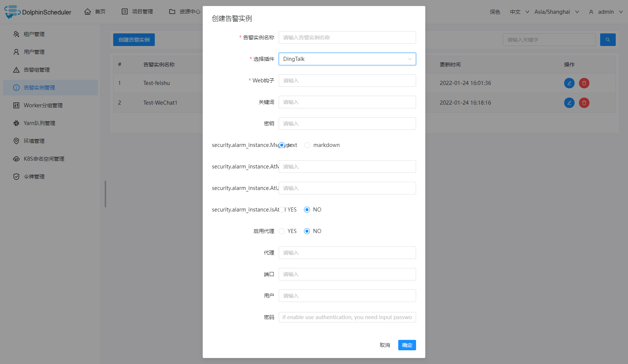Viewport: 628px width, 364px height.
Task: Cancel the dialog with 取消
Action: point(385,345)
